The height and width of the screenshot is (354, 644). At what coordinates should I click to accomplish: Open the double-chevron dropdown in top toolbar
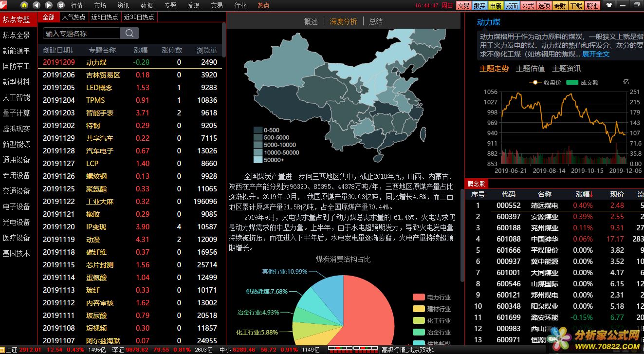pos(61,5)
